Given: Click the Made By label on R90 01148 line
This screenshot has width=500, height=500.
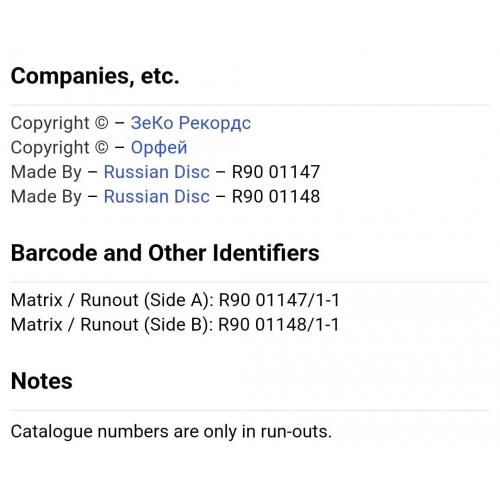Looking at the screenshot, I should (x=46, y=197).
